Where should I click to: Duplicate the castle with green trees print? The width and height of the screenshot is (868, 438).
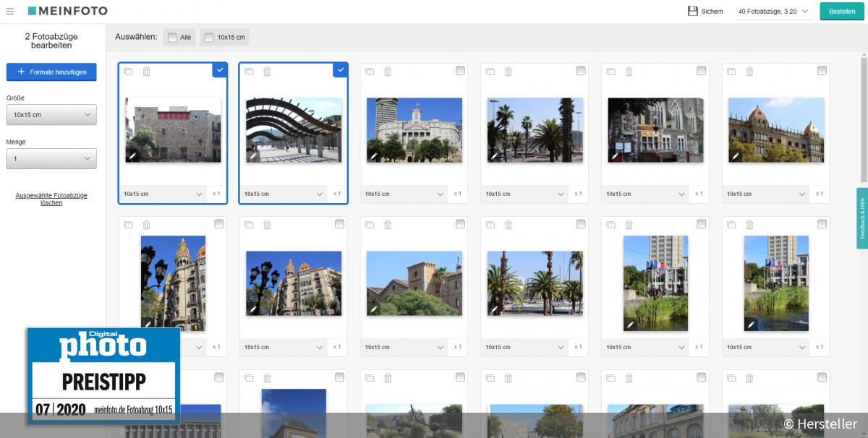(x=370, y=225)
